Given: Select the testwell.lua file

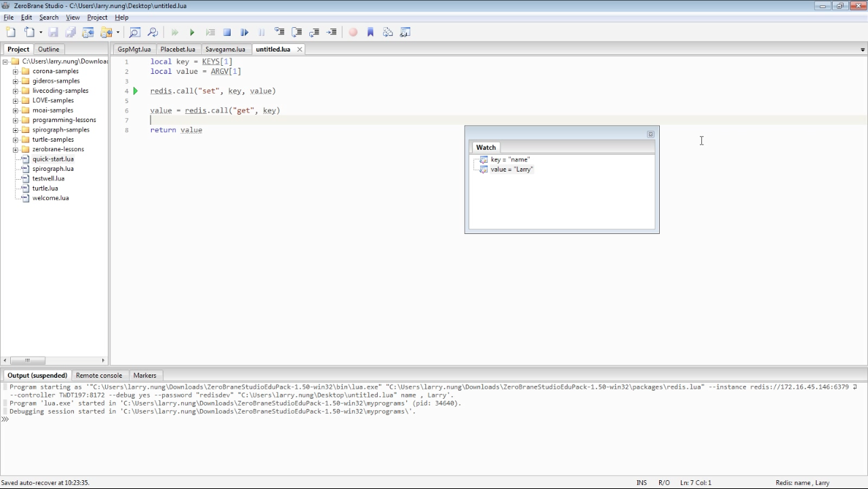Looking at the screenshot, I should (x=48, y=178).
